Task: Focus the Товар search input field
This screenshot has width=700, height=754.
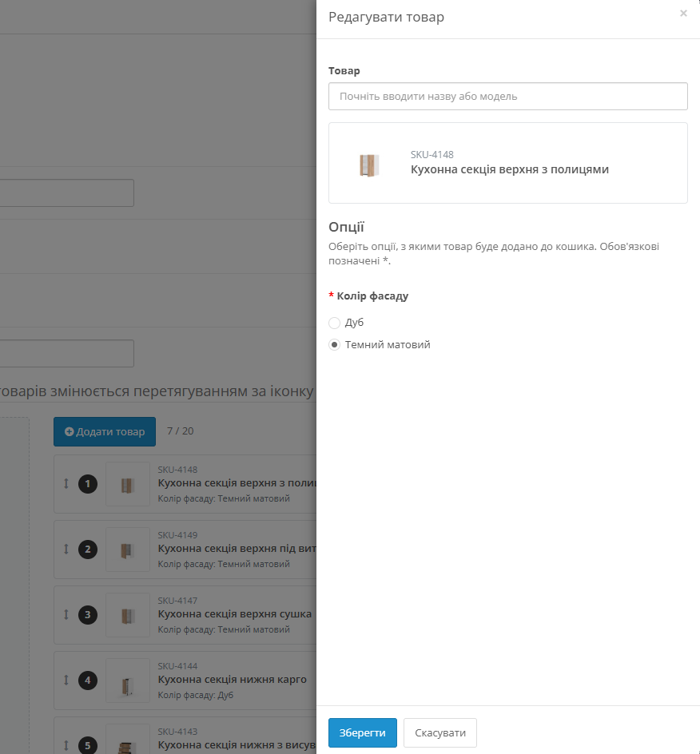Action: 508,96
